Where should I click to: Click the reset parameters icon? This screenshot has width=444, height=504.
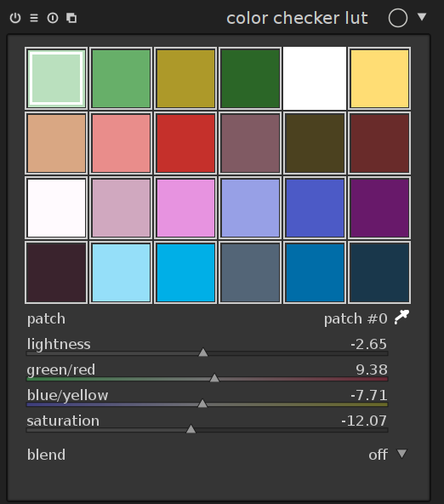[x=53, y=18]
